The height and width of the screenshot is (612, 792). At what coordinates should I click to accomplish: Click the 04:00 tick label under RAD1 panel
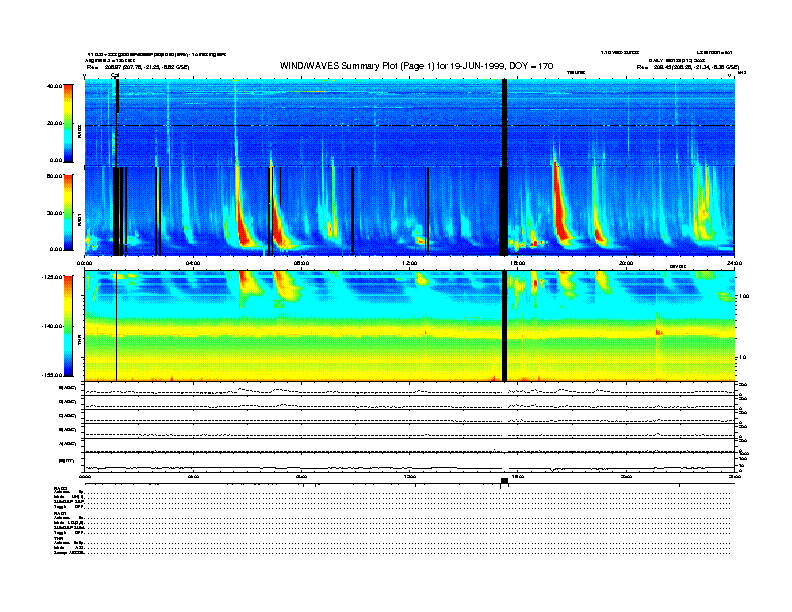(x=193, y=263)
